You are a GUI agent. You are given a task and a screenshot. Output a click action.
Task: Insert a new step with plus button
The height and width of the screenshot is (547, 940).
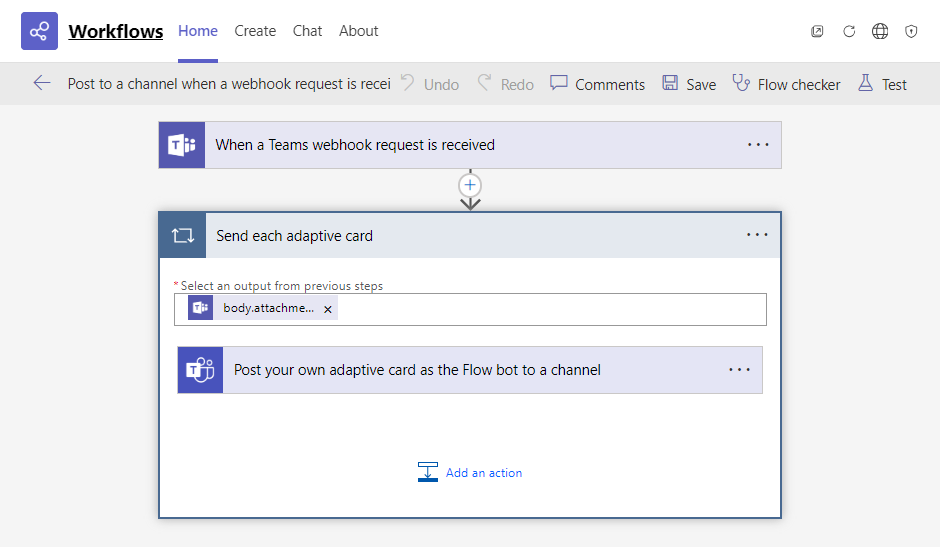point(470,185)
